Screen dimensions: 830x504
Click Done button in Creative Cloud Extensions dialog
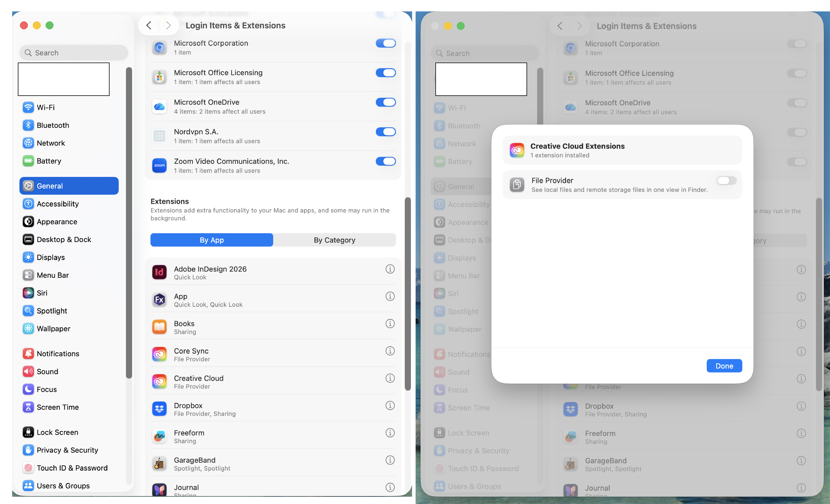724,366
